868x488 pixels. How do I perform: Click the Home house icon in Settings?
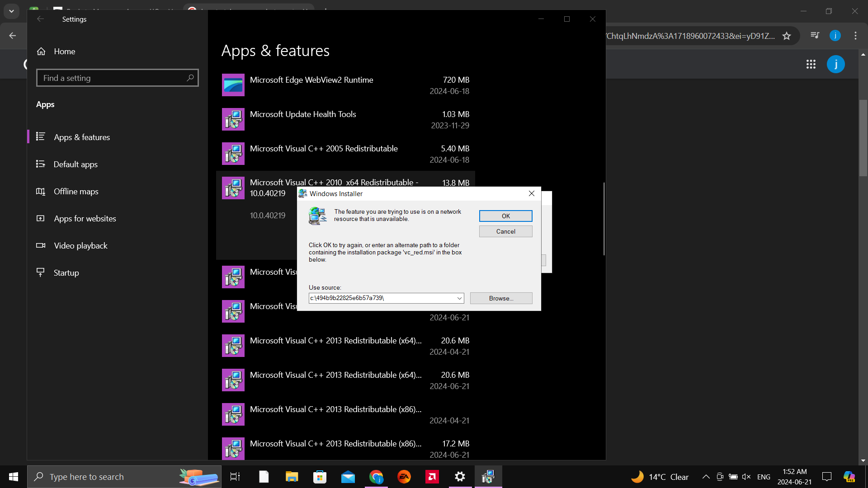pos(41,52)
